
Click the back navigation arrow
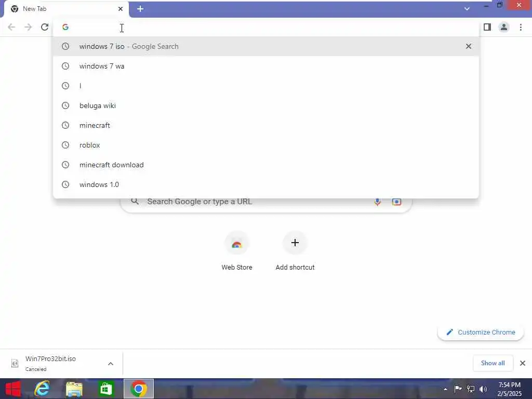[11, 27]
